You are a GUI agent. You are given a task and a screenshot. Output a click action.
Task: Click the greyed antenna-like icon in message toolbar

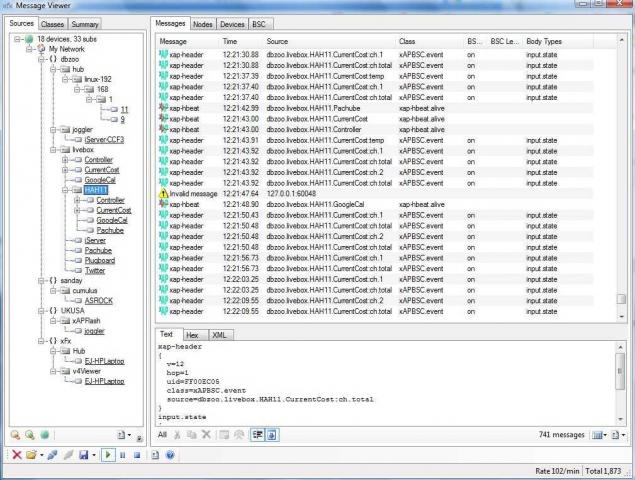(239, 435)
